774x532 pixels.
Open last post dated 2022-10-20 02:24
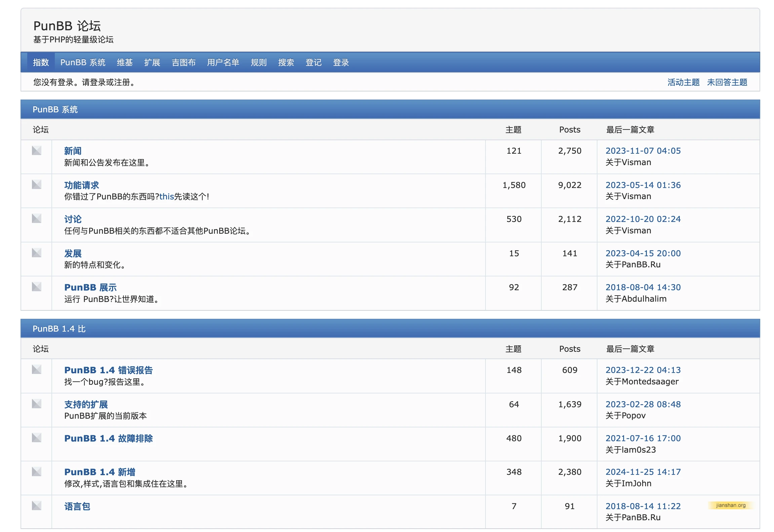[x=643, y=219]
